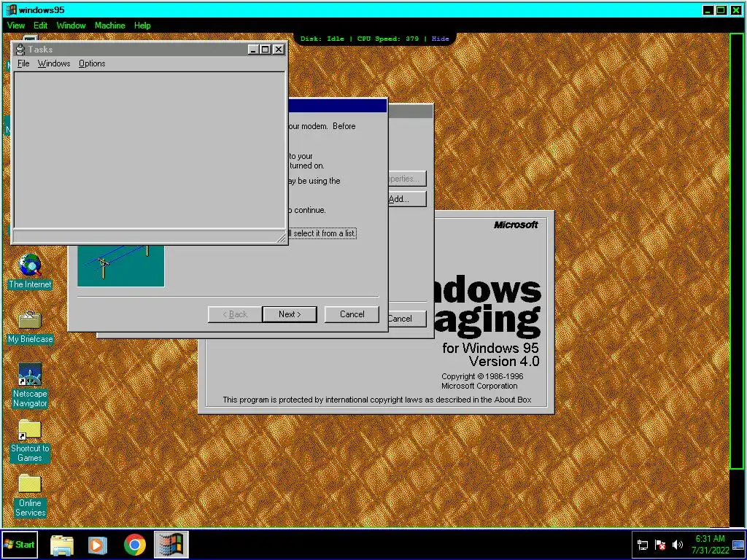This screenshot has width=747, height=560.
Task: Open the Tasks window File menu
Action: click(23, 63)
